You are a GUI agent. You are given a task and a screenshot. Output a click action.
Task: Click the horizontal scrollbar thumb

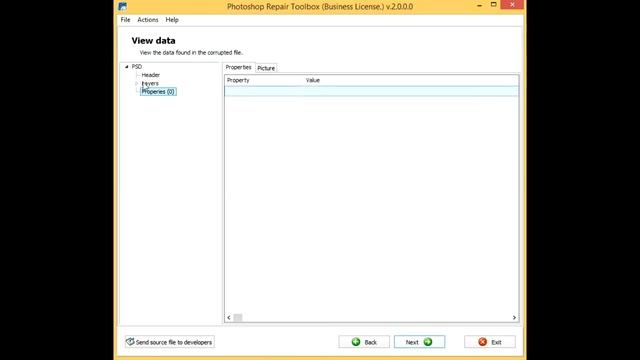238,318
